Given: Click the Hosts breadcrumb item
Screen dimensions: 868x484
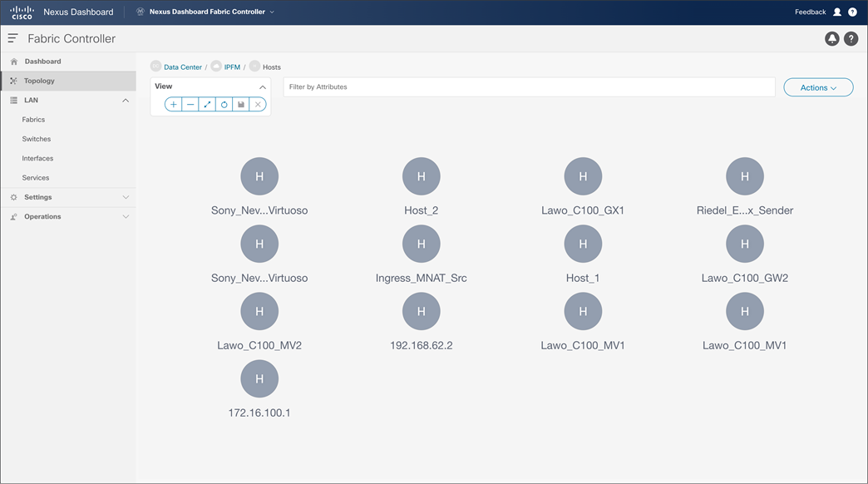Looking at the screenshot, I should 271,67.
